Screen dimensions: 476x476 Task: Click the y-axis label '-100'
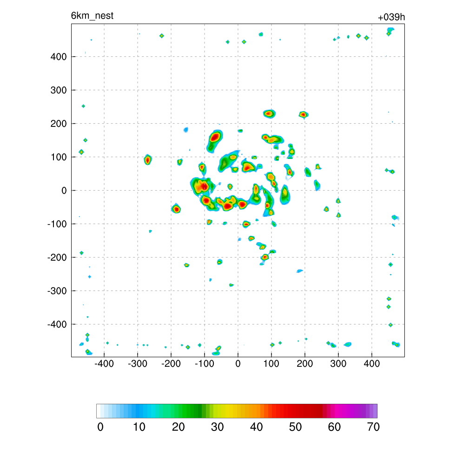pos(57,224)
